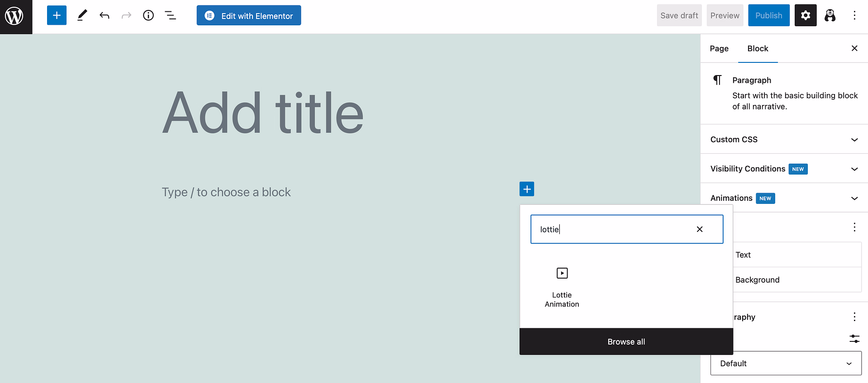
Task: Expand the Animations panel
Action: click(x=784, y=198)
